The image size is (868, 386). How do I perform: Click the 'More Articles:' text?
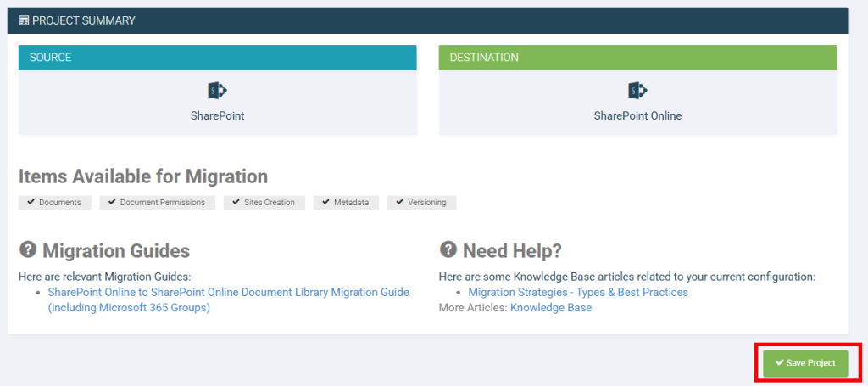473,307
